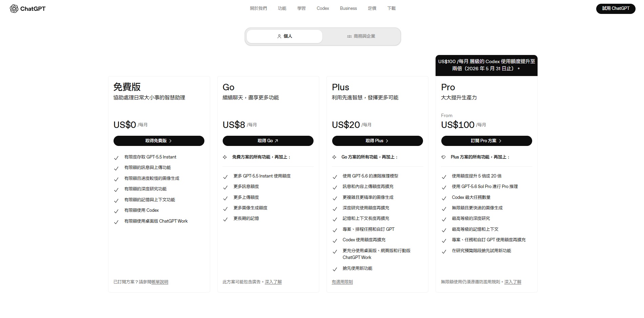Click the text 最高等級的記憶和上下文
Screen dimensions: 644x318
pyautogui.click(x=475, y=229)
